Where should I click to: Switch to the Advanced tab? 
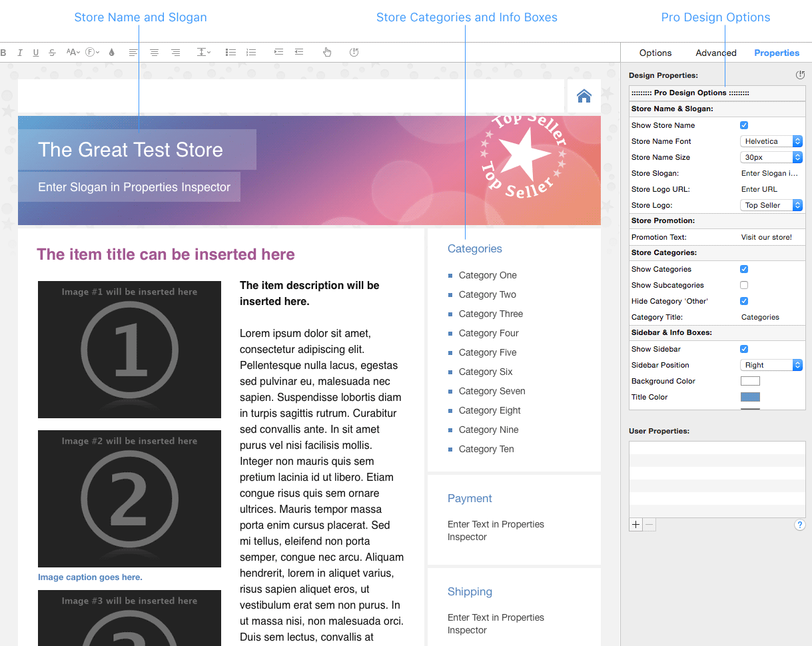[x=716, y=53]
